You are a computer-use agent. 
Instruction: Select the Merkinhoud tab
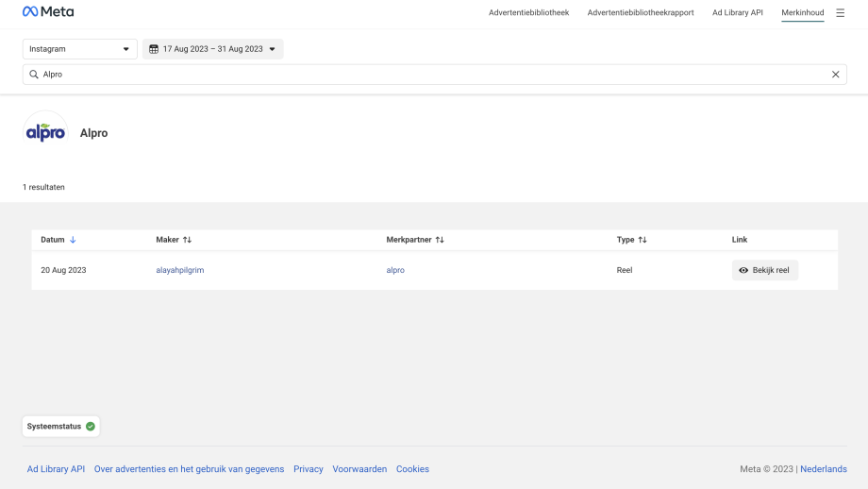(x=803, y=12)
